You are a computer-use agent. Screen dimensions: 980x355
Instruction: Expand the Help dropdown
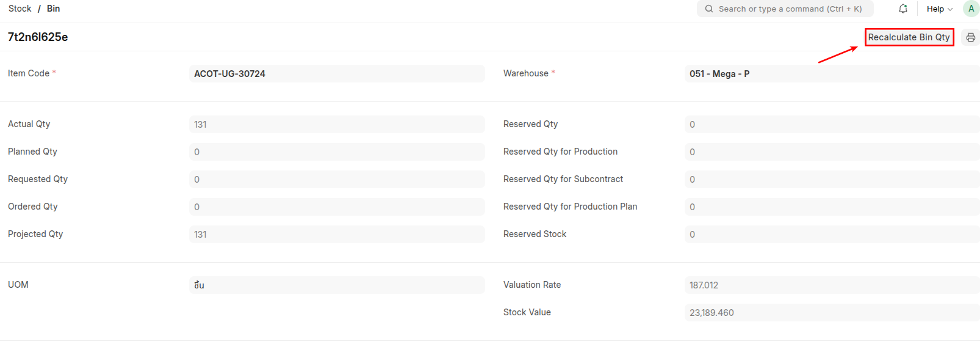[x=939, y=9]
